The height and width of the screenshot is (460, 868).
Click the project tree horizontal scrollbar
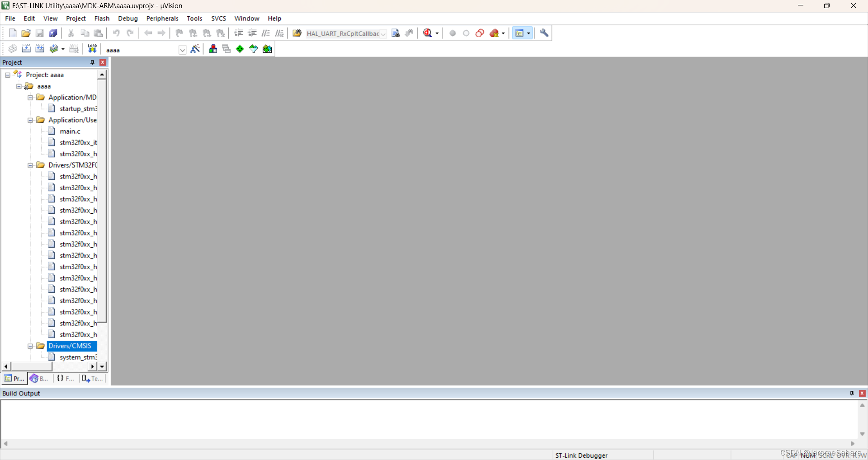31,366
